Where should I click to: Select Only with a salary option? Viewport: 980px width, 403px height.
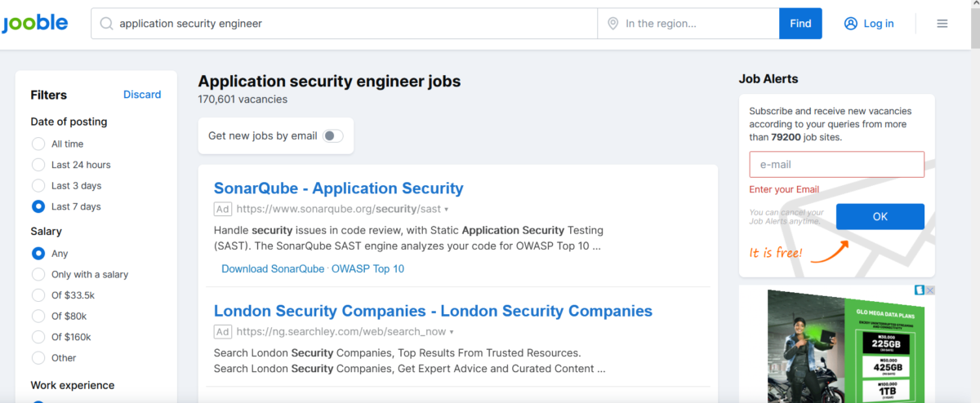38,274
